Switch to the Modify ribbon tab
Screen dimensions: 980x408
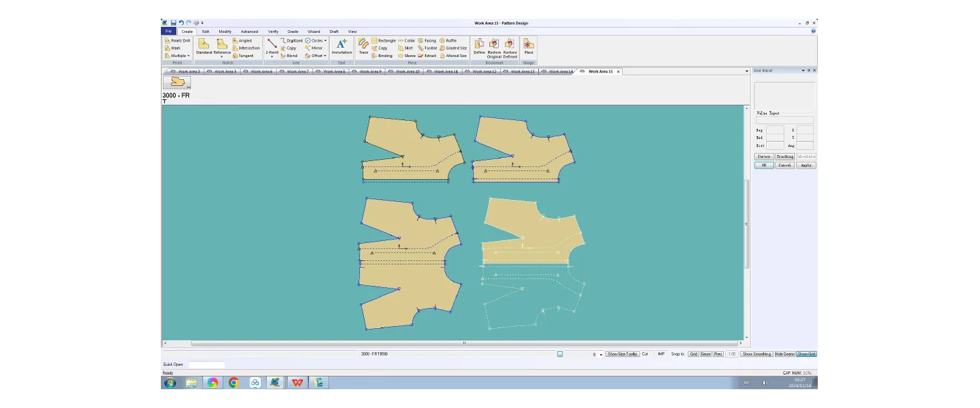[225, 32]
